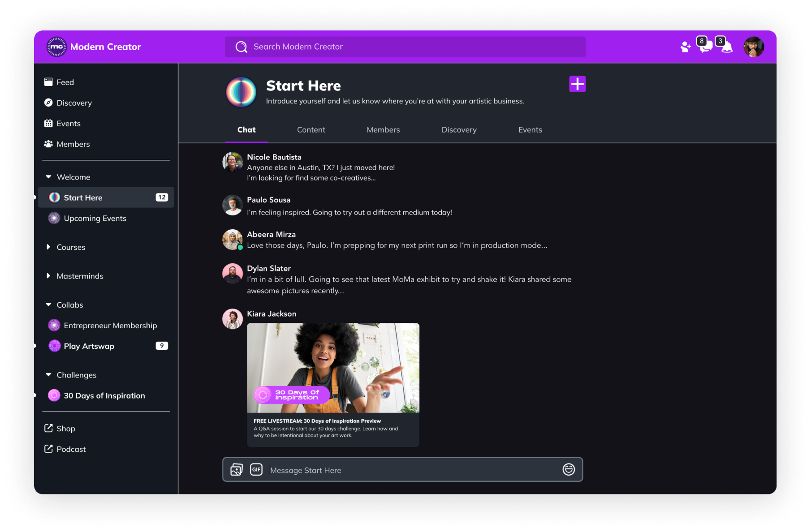This screenshot has width=811, height=532.
Task: Click the Feed icon in sidebar
Action: 48,82
